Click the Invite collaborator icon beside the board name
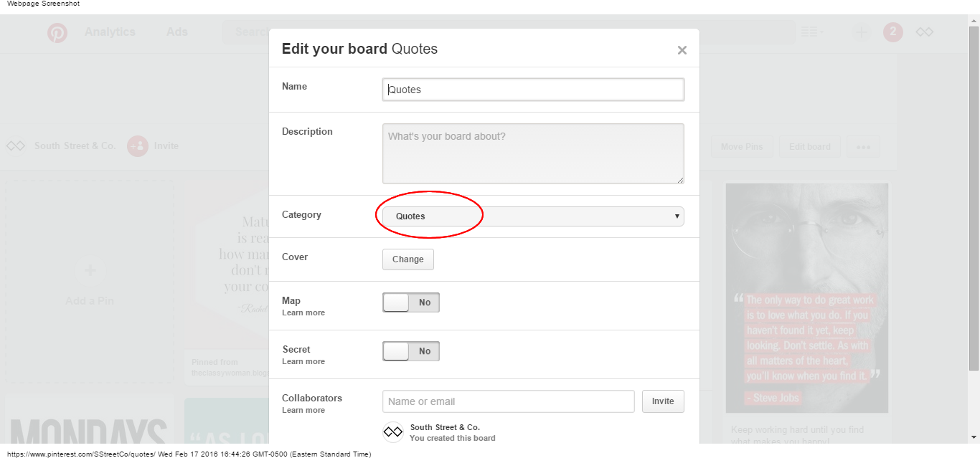Image resolution: width=980 pixels, height=458 pixels. tap(136, 146)
